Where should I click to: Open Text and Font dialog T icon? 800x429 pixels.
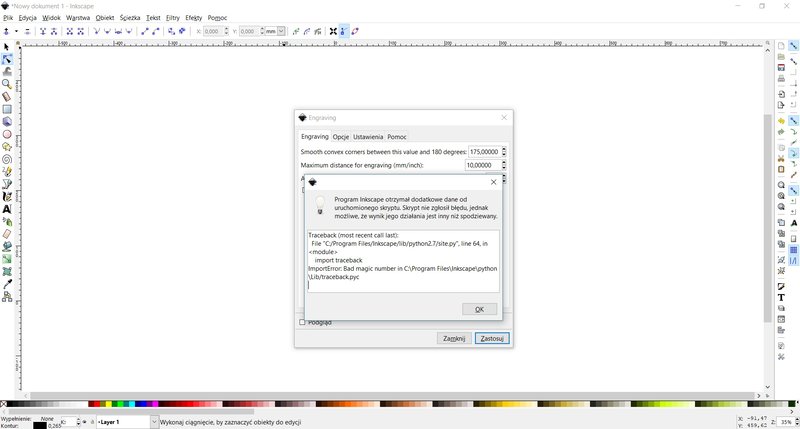point(781,297)
